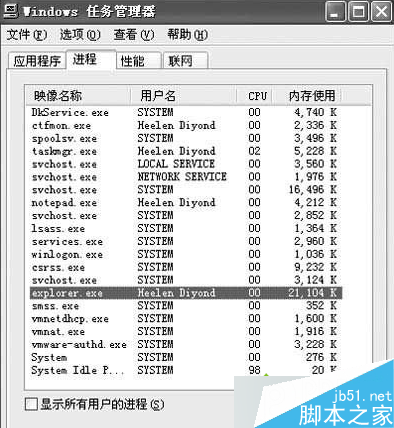Screen dimensions: 394x428
Task: Select svchost.exe using 16,496 K
Action: pyautogui.click(x=185, y=190)
